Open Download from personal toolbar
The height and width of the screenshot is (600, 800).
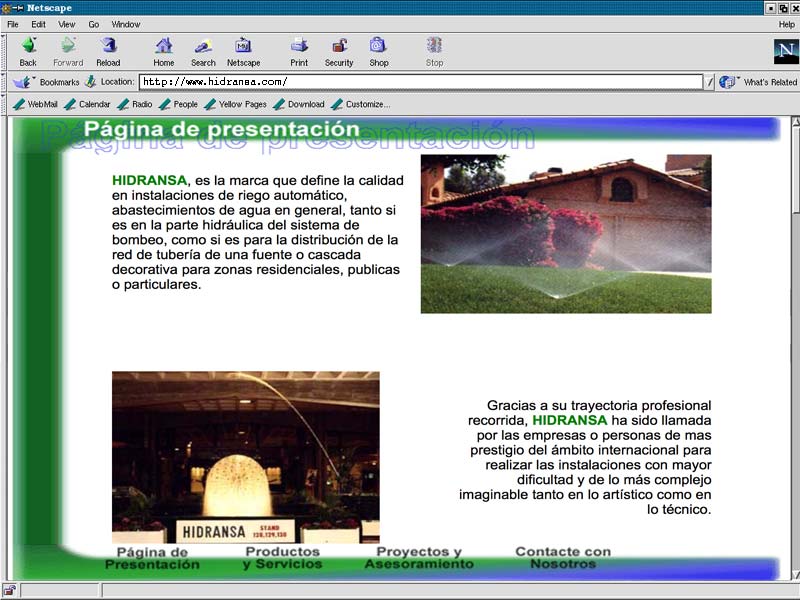[299, 104]
